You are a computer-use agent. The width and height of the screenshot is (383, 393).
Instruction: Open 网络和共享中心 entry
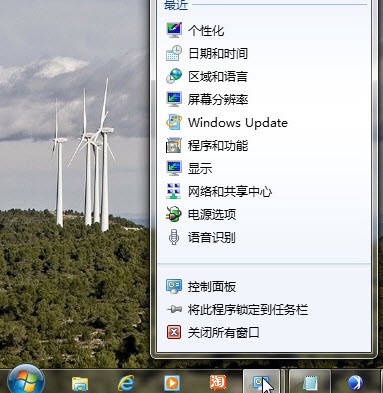click(264, 192)
